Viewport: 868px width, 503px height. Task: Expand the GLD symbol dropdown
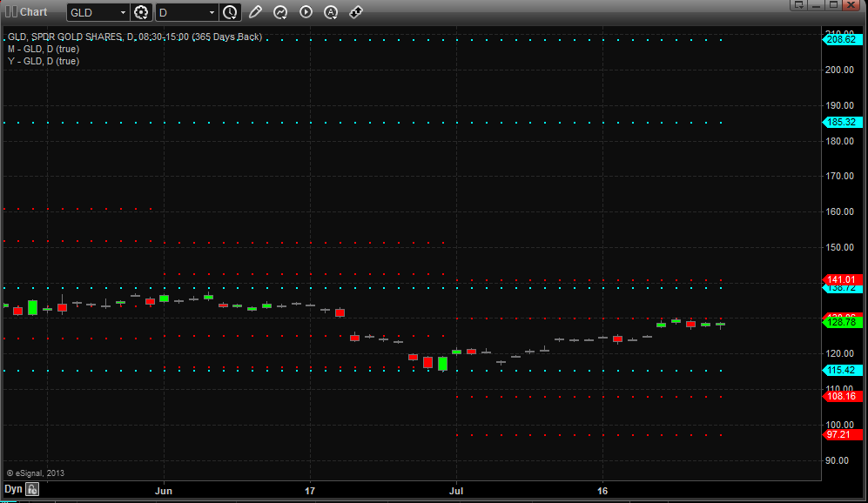click(x=123, y=13)
